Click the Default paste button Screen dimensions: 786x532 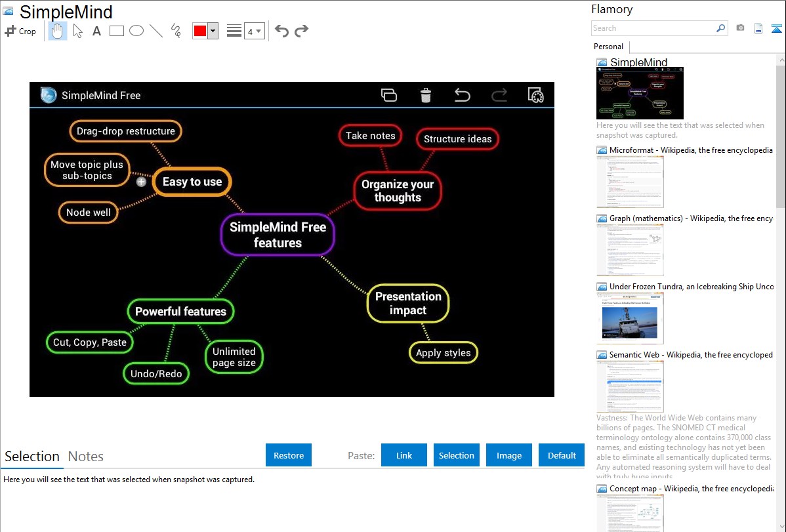click(x=562, y=455)
